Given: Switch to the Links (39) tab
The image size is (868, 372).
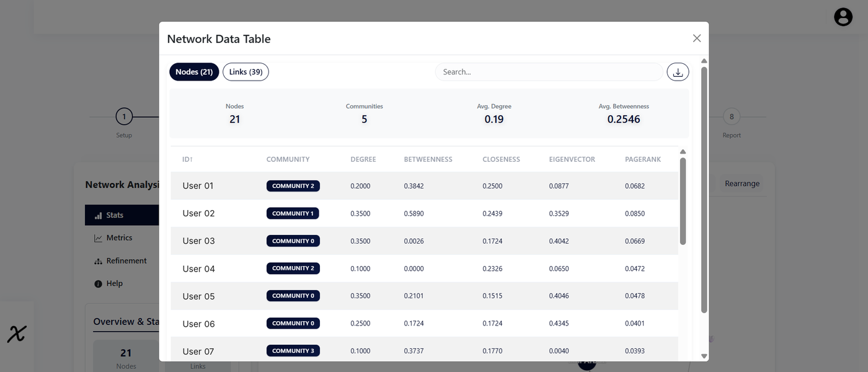Looking at the screenshot, I should coord(246,72).
